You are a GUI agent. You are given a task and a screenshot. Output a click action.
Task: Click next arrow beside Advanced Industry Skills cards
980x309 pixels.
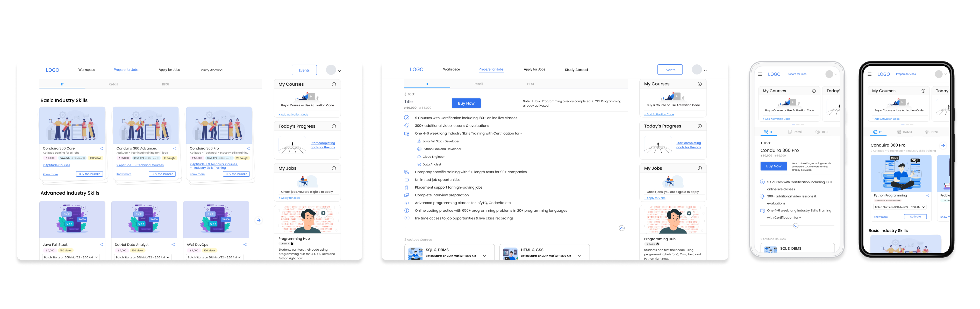[x=259, y=220]
